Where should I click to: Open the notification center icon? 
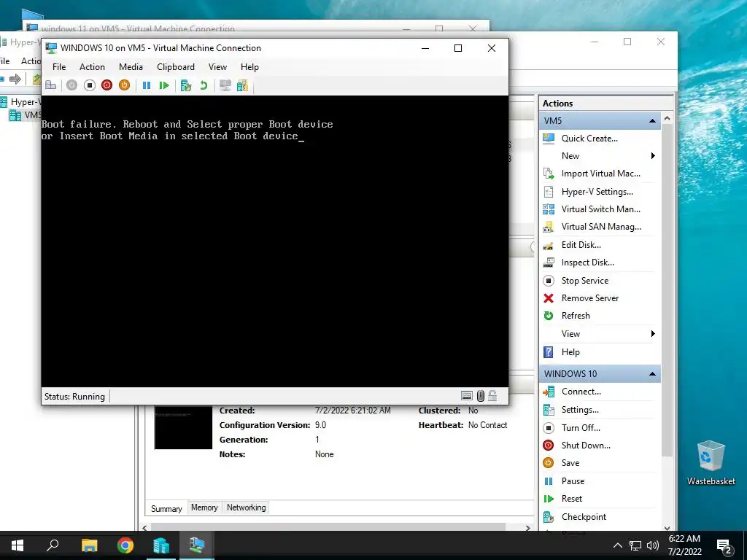[724, 545]
